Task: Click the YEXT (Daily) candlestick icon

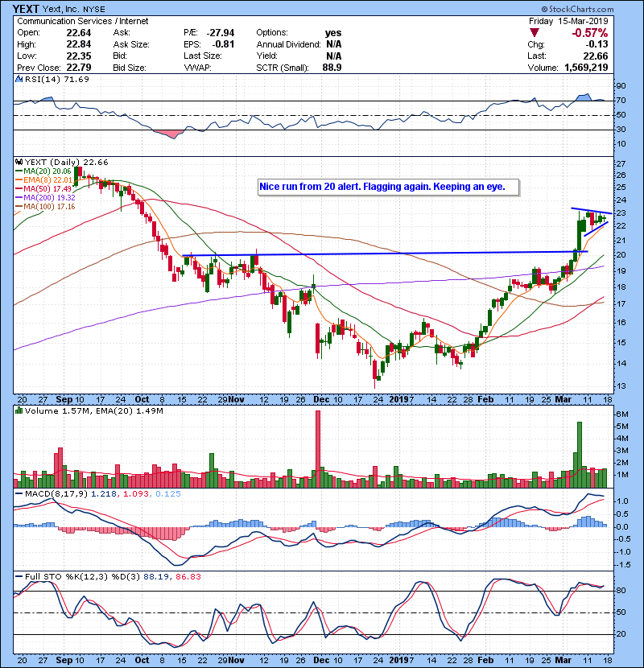Action: [19, 161]
